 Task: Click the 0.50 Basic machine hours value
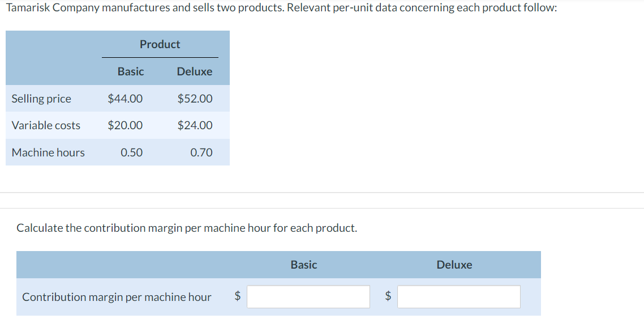[131, 152]
